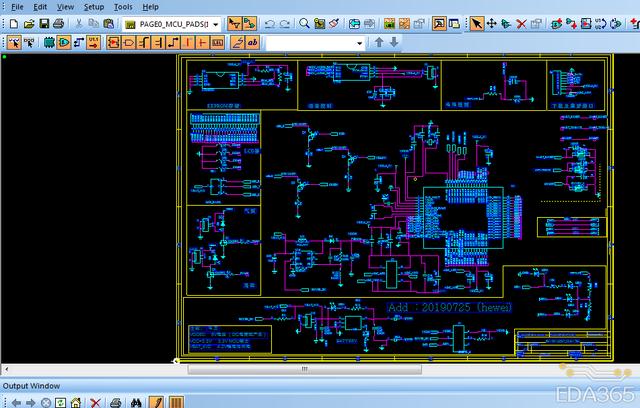Toggle the Select Anything filter button
Image resolution: width=640 pixels, height=408 pixels.
[x=14, y=42]
